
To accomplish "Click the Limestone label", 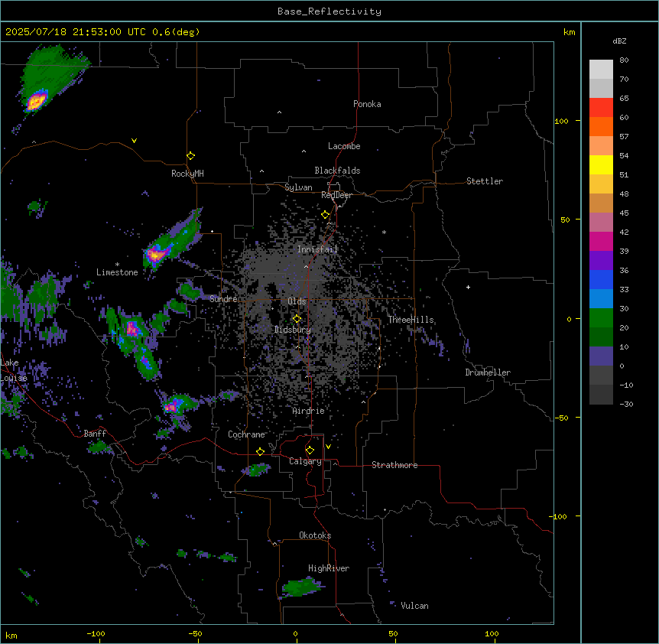I will click(x=117, y=272).
